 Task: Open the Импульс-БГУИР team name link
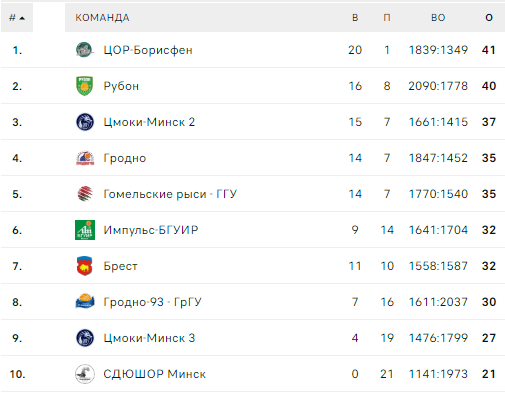point(151,230)
